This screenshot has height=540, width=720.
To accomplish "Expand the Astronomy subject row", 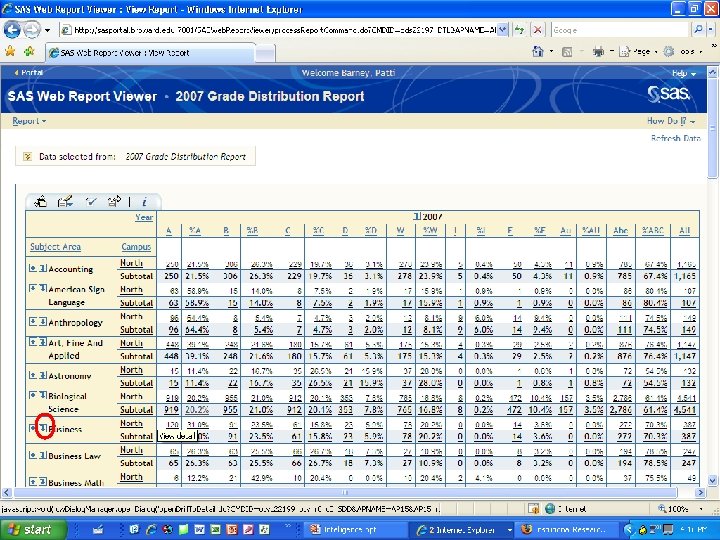I will click(x=33, y=375).
